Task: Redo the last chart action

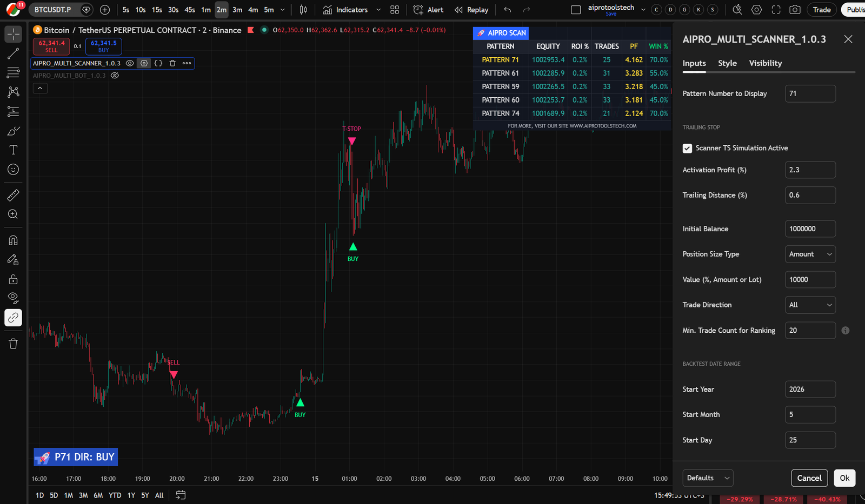Action: [526, 10]
